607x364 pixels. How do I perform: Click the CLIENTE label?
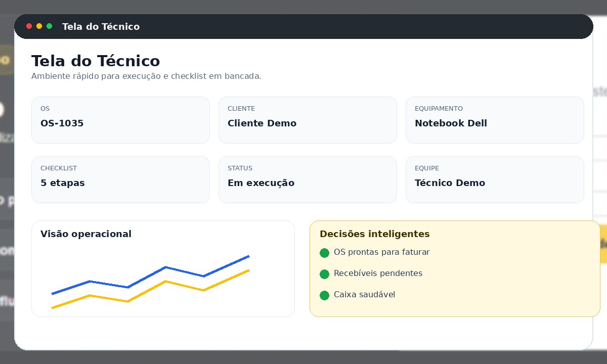[x=241, y=109]
